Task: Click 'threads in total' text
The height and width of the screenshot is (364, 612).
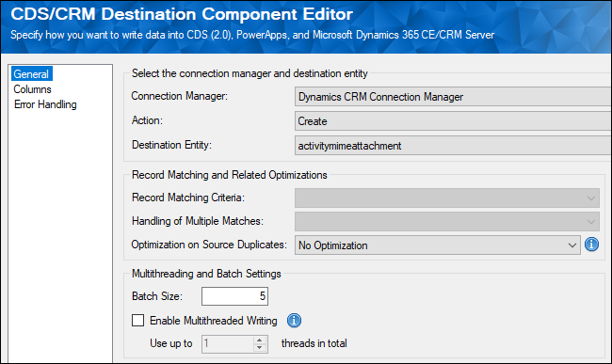Action: coord(314,343)
